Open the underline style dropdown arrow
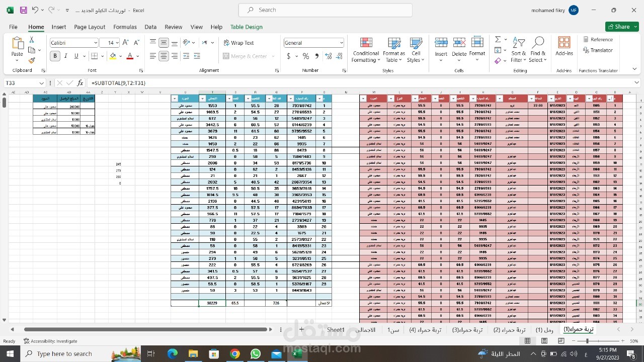644x362 pixels. 84,56
